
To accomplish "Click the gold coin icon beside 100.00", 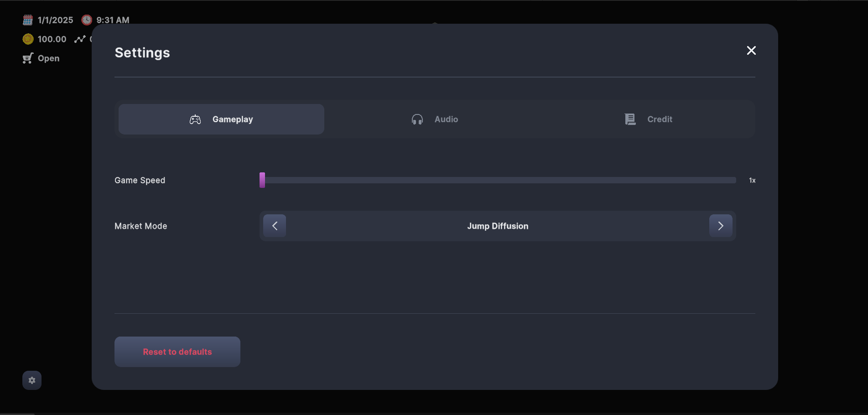I will pyautogui.click(x=28, y=39).
